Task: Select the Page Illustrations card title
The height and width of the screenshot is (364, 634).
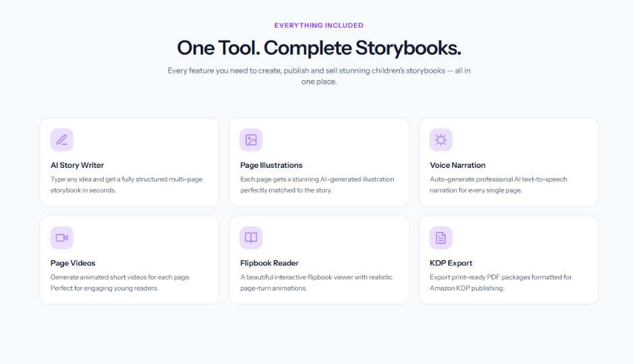Action: click(271, 165)
